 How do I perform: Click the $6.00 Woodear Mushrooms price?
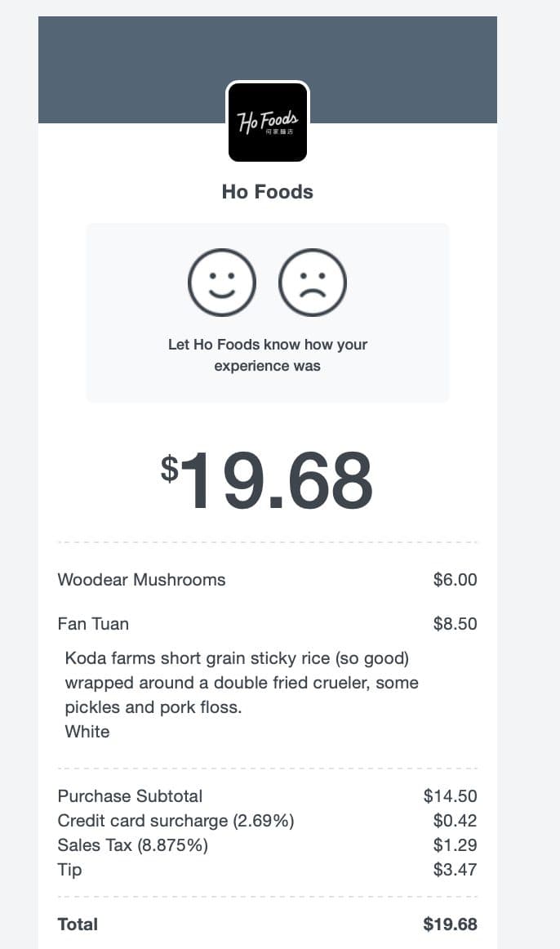click(x=455, y=580)
